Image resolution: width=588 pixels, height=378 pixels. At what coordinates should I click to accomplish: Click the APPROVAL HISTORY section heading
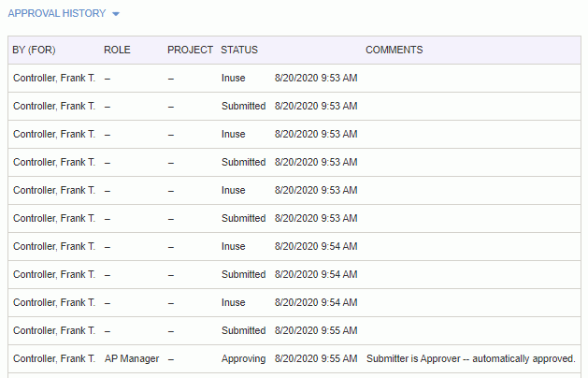click(57, 13)
